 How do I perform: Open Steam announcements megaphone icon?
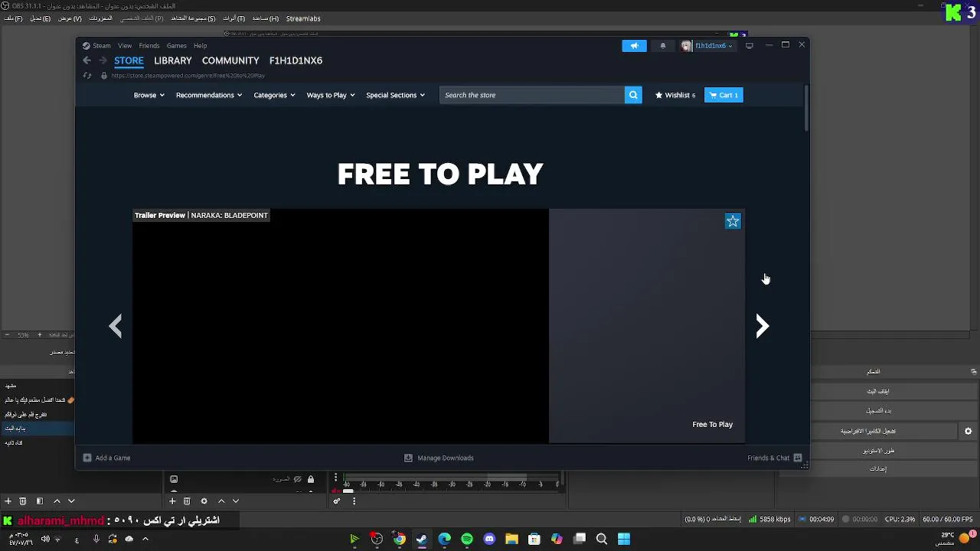[634, 46]
